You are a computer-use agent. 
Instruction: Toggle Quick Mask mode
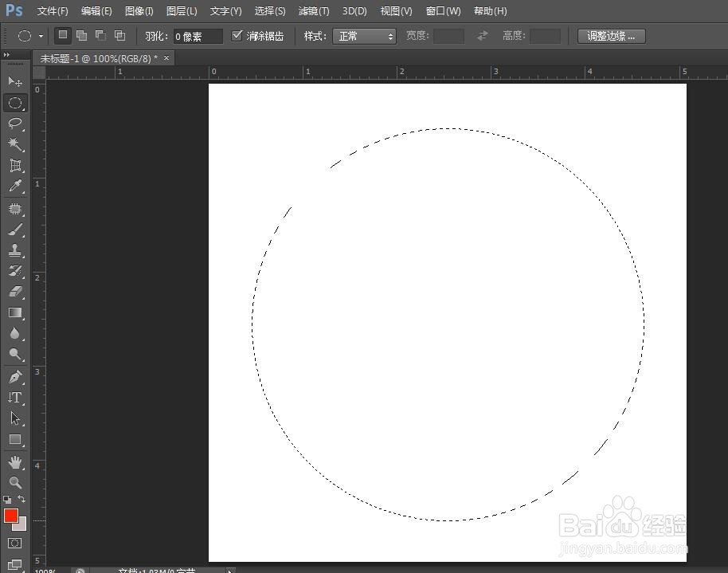[14, 543]
